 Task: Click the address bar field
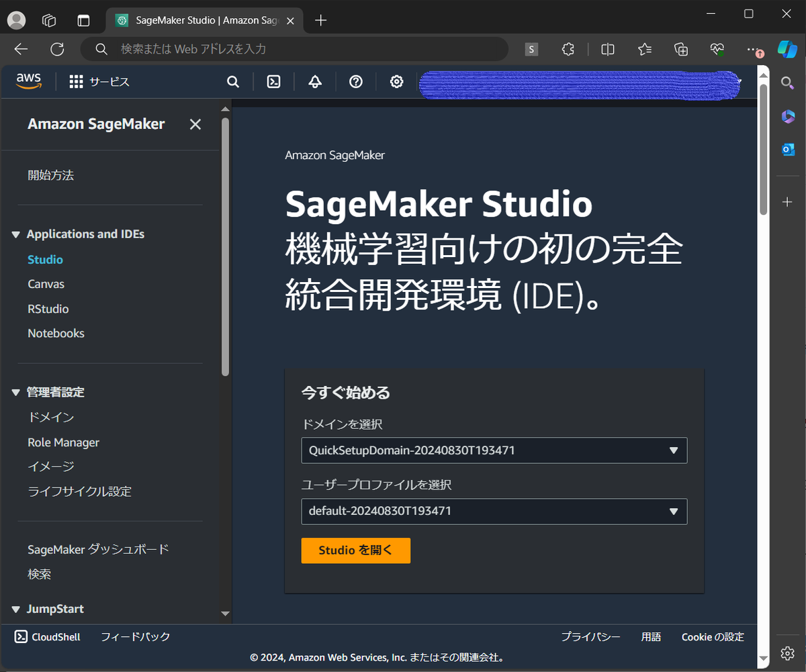[x=294, y=49]
